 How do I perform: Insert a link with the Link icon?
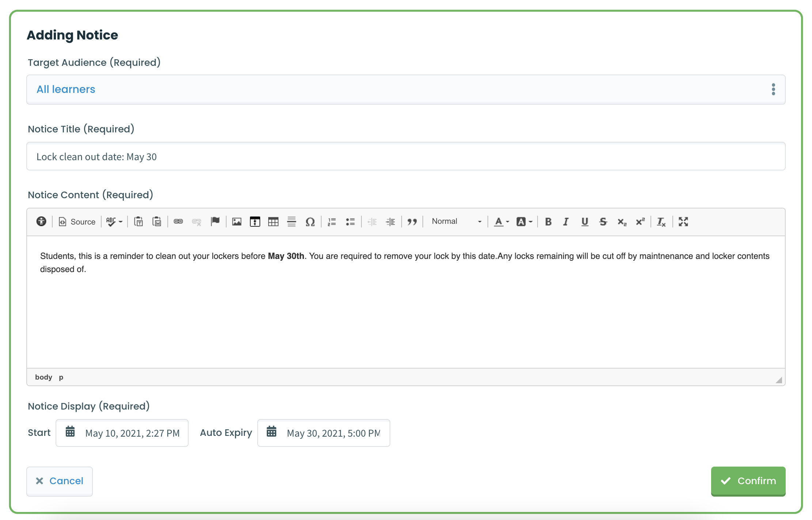(x=178, y=222)
